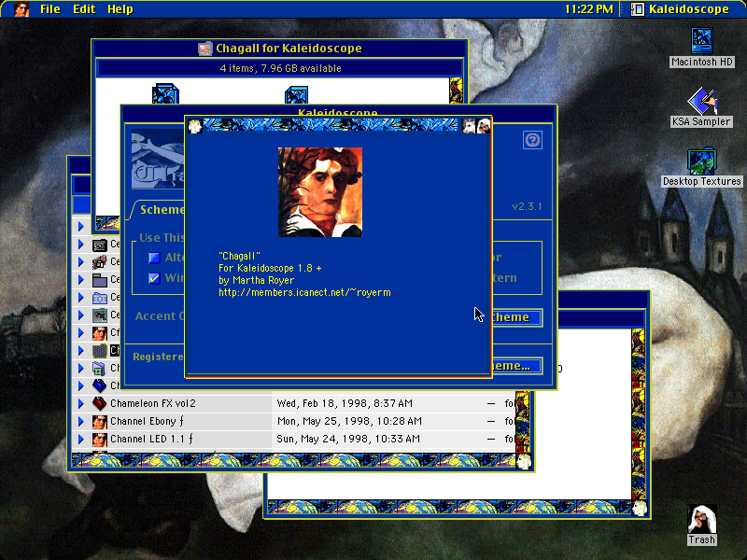Click Chagall for Kaleidoscope title bar folder icon

(x=205, y=49)
